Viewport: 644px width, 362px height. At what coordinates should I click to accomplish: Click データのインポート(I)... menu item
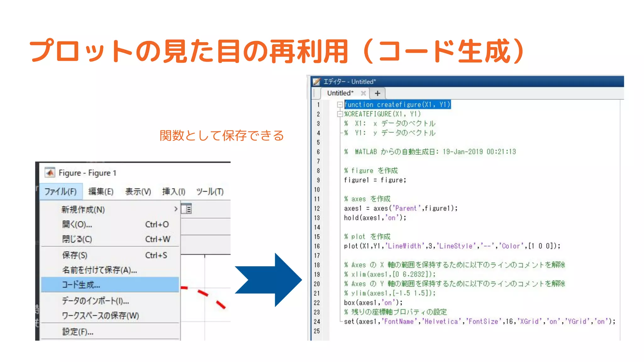[x=95, y=301]
